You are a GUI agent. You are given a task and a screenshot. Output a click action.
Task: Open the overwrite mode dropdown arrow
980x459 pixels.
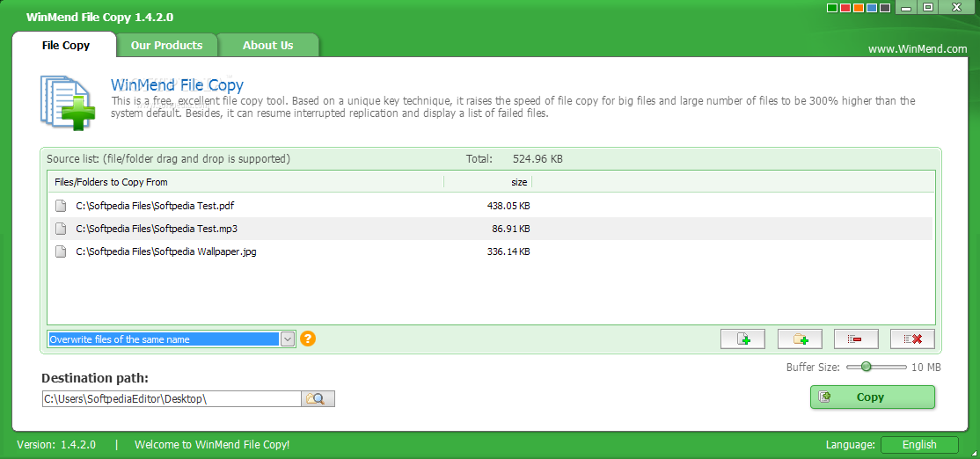(x=288, y=339)
